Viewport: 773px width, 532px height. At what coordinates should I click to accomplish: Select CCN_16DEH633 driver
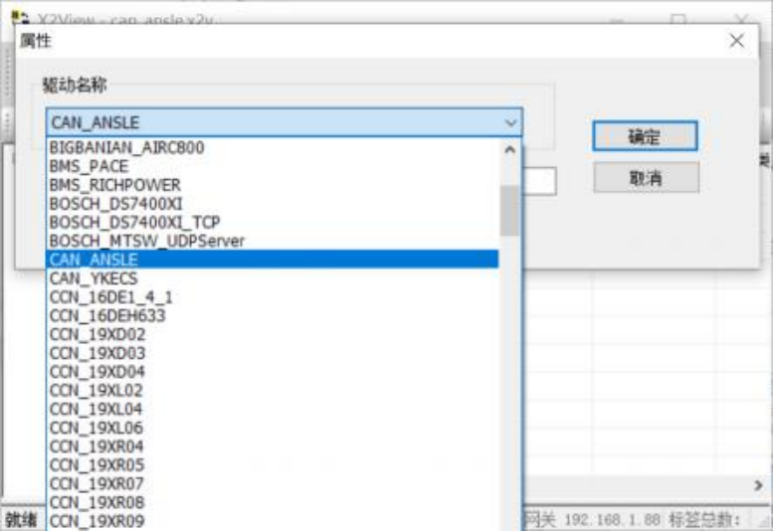(x=273, y=316)
